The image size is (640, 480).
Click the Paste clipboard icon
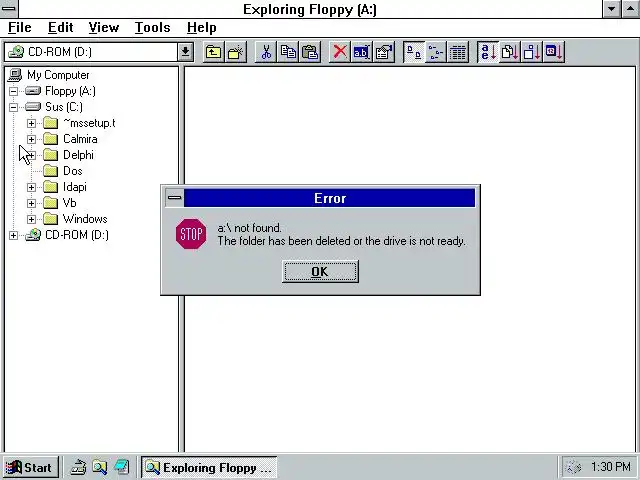point(310,52)
